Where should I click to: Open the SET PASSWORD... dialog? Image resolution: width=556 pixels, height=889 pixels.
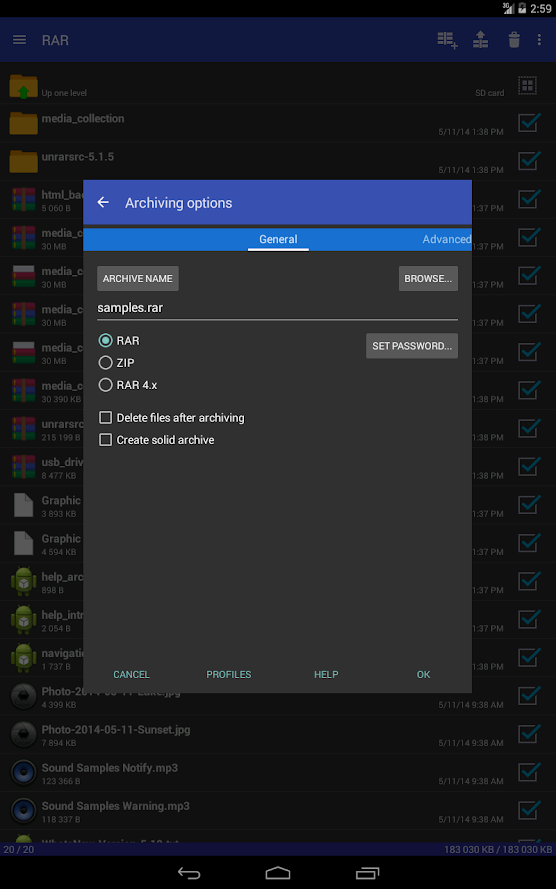pyautogui.click(x=412, y=346)
